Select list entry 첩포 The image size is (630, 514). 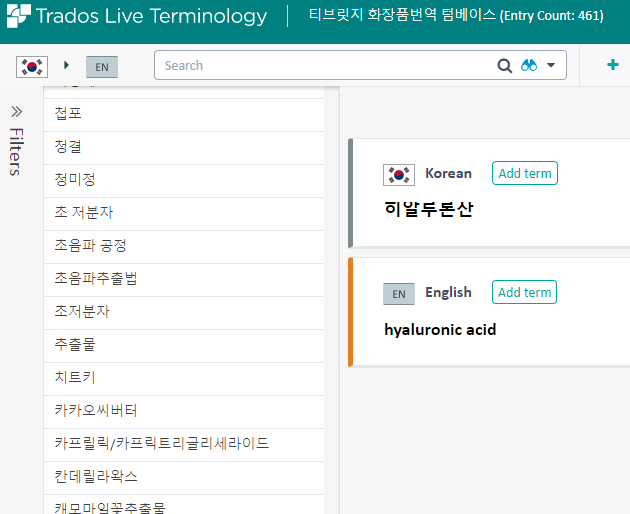tap(184, 115)
